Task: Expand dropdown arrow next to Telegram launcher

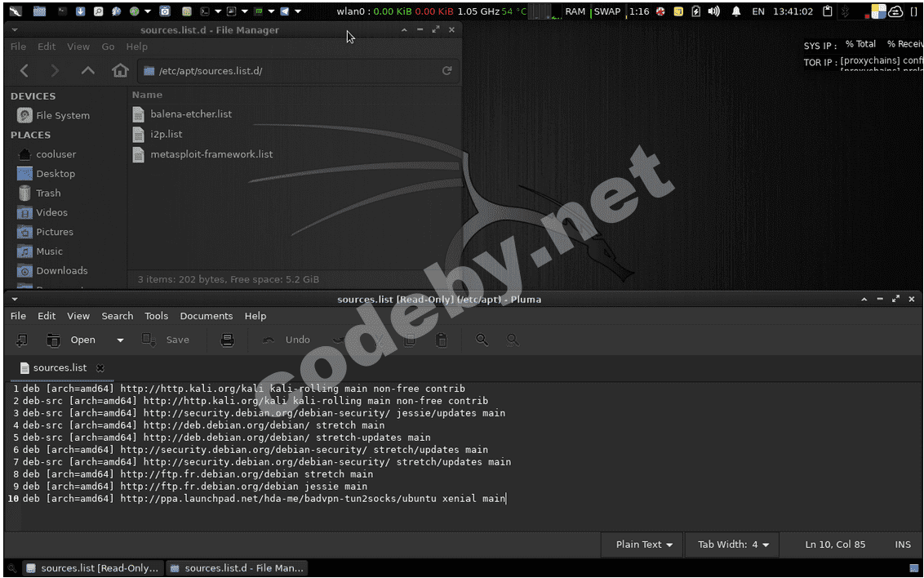Action: tap(298, 11)
